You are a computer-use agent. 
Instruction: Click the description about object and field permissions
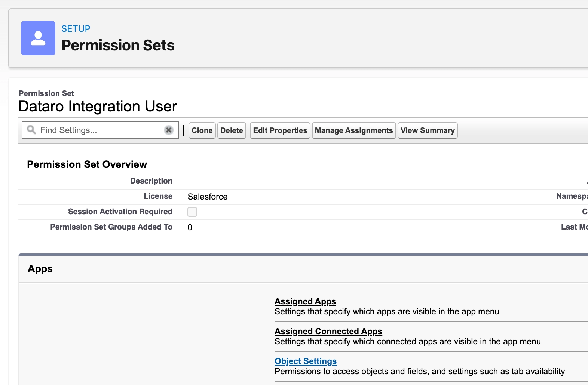pyautogui.click(x=420, y=371)
